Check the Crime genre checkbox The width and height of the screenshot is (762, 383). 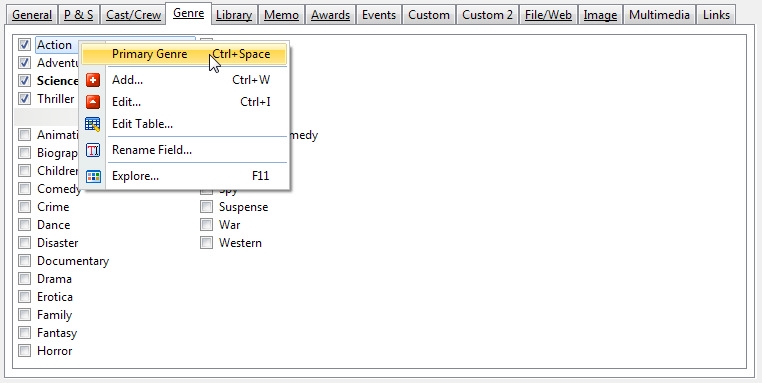24,207
